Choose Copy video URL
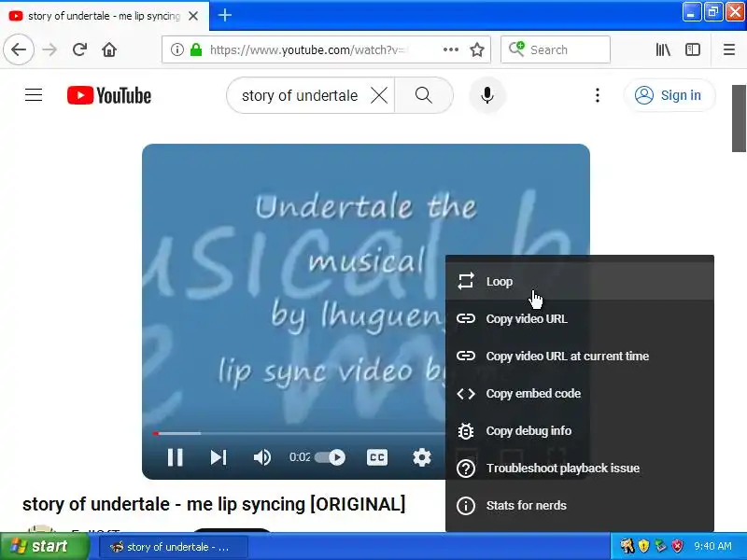747x560 pixels. tap(580, 318)
